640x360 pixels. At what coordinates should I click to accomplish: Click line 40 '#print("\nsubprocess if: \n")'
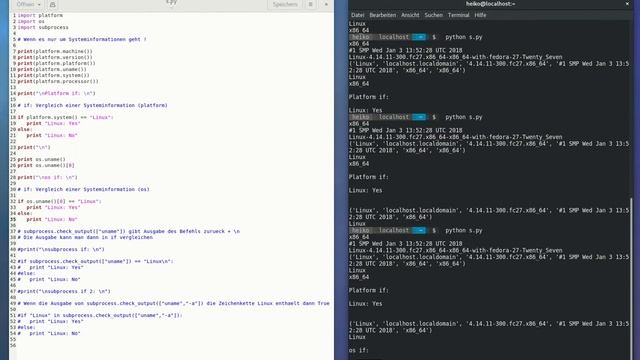pyautogui.click(x=61, y=249)
